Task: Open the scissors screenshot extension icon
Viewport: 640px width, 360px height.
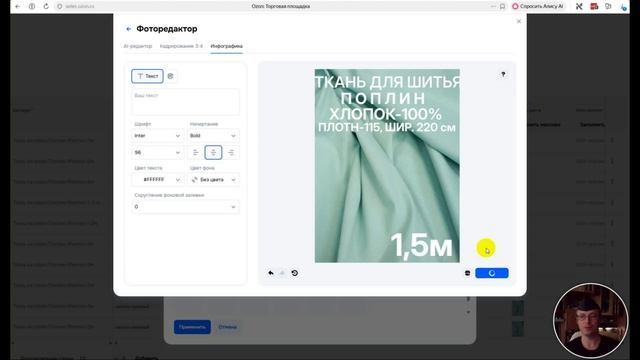Action: pyautogui.click(x=579, y=7)
